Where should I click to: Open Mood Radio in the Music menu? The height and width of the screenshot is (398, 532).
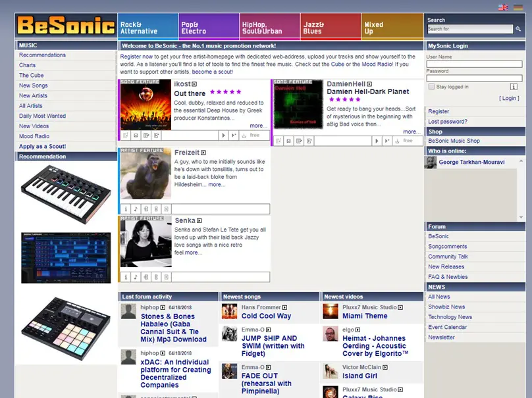click(34, 136)
